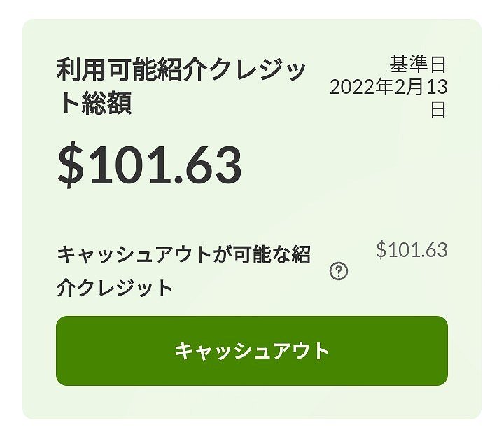Click the 総額 characters in the heading
The width and height of the screenshot is (504, 437).
[106, 104]
